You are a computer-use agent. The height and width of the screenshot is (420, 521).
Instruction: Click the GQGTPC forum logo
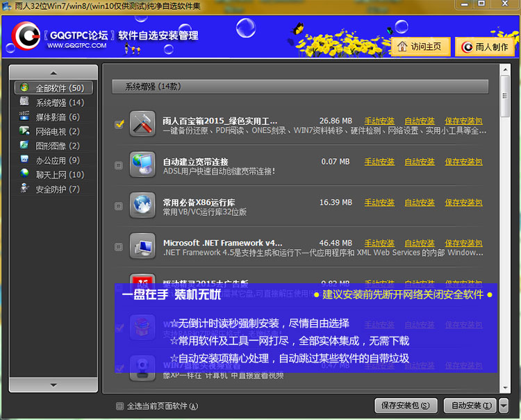[x=26, y=37]
